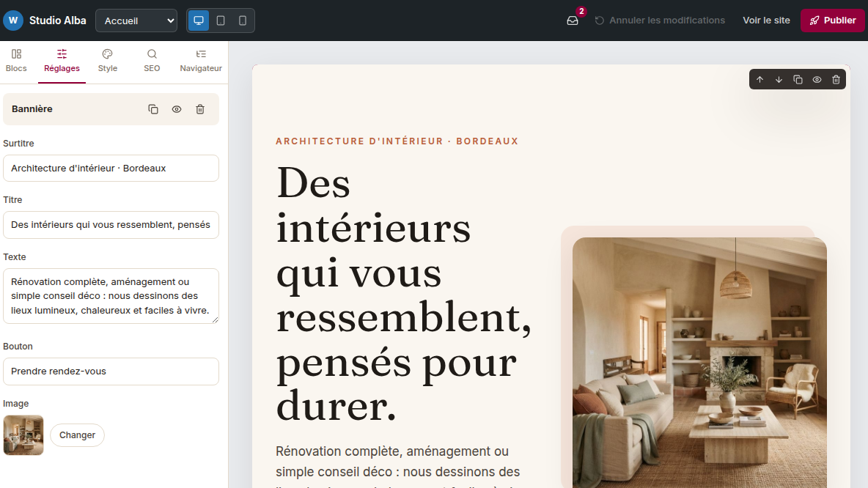Click the Texte textarea
The image size is (868, 488).
tap(111, 296)
